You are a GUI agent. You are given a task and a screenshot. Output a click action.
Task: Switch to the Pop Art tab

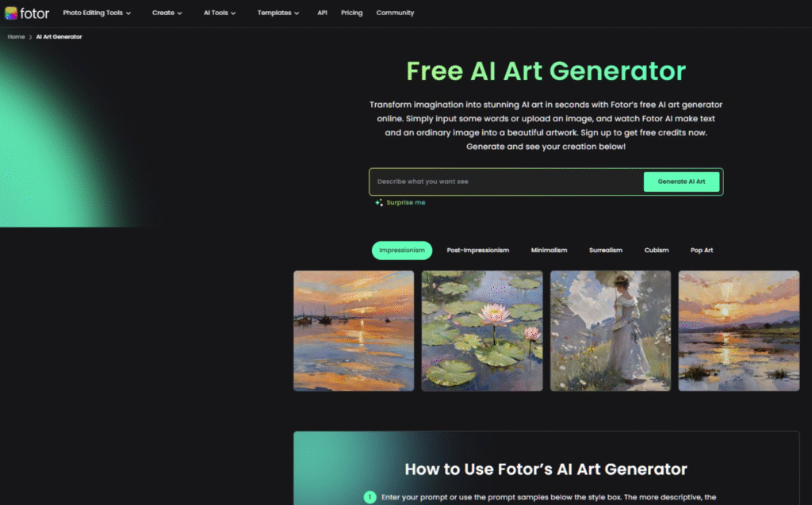pos(702,251)
